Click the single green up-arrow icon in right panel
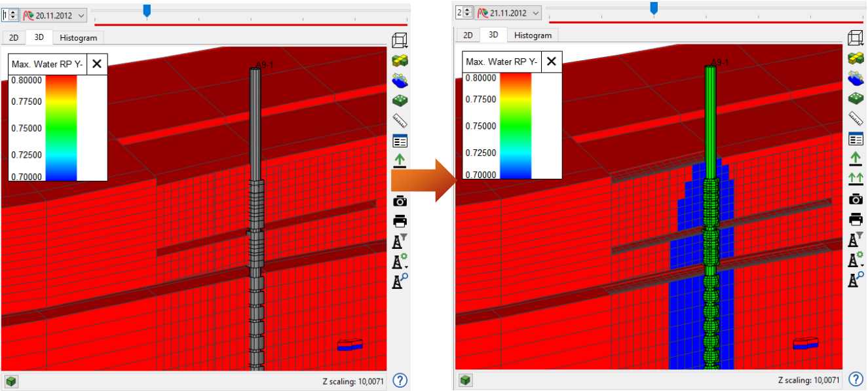Image resolution: width=868 pixels, height=391 pixels. (856, 158)
